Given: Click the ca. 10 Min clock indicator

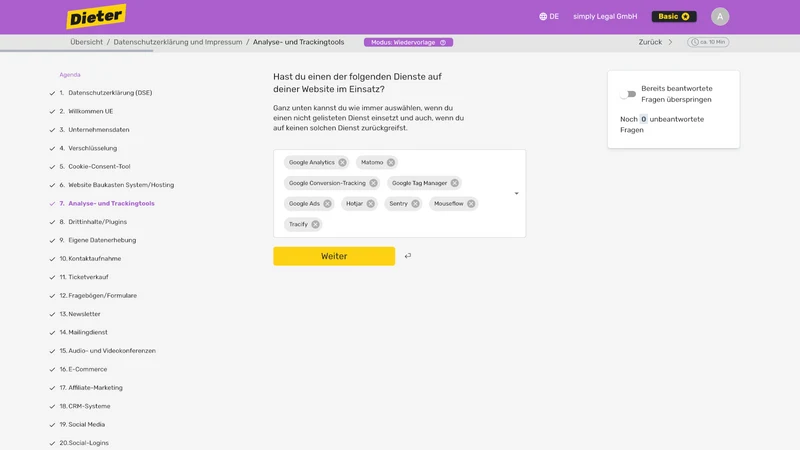Looking at the screenshot, I should (x=708, y=42).
